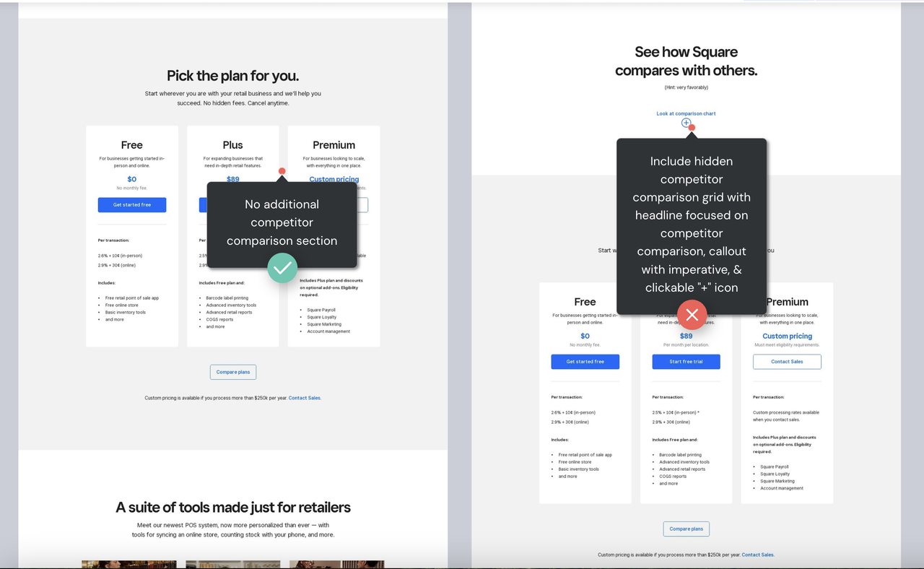The image size is (924, 569).
Task: Click the plus icon under comparison chart link
Action: (x=686, y=123)
